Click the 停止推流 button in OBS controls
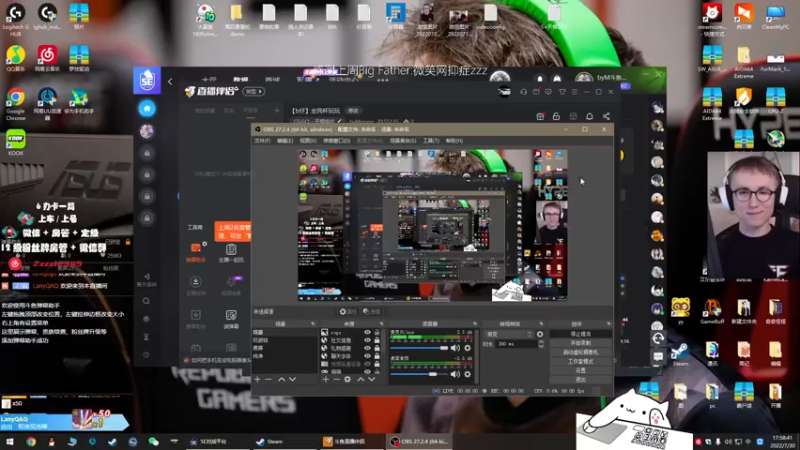Viewport: 800px width, 450px height. (581, 334)
